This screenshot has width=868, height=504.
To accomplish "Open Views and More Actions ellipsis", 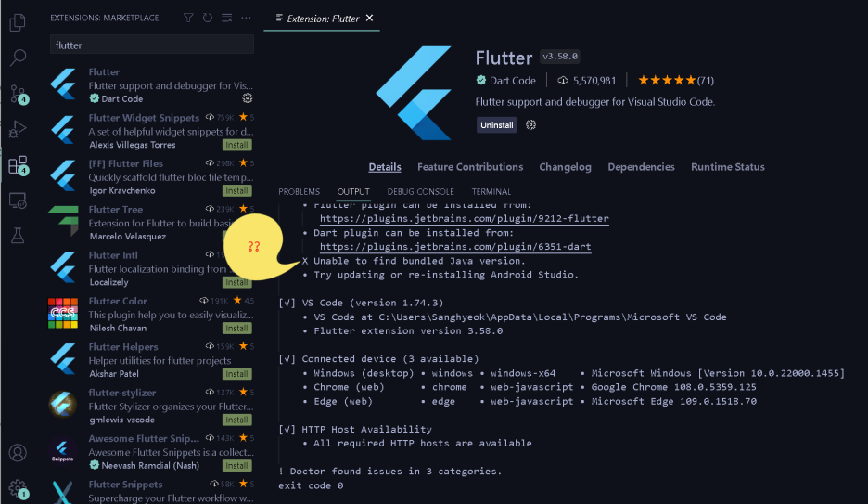I will point(246,18).
